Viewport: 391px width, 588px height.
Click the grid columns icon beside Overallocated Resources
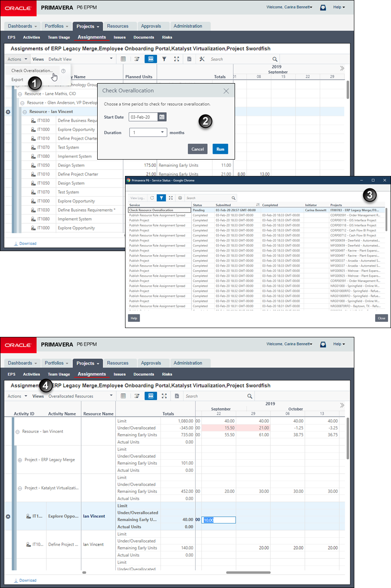click(123, 396)
